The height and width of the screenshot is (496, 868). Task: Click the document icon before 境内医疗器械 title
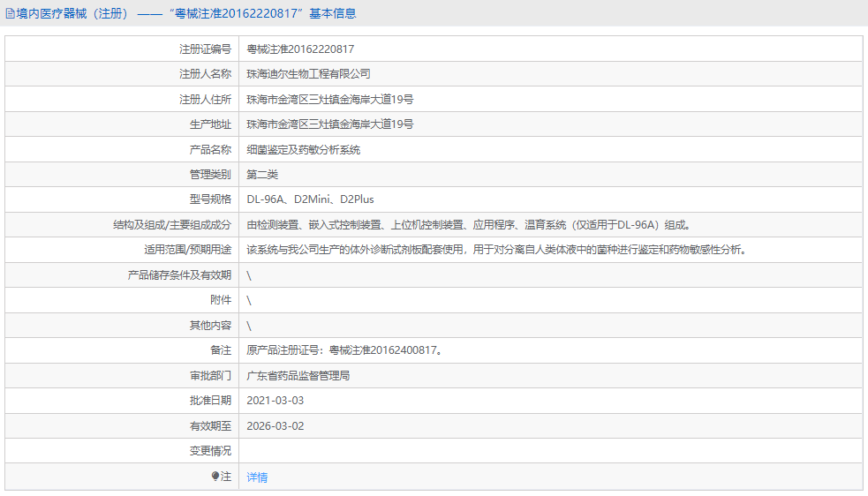10,13
